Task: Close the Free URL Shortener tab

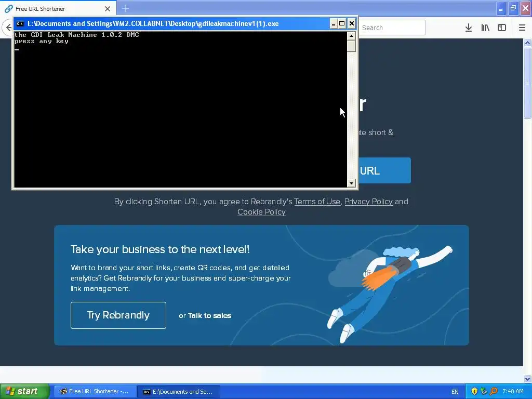Action: 108,9
